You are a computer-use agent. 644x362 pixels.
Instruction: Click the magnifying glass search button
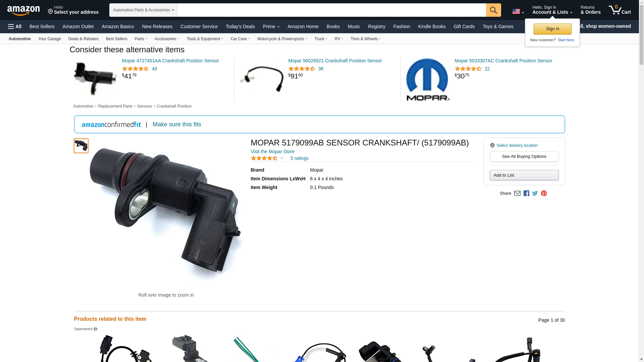pos(493,10)
